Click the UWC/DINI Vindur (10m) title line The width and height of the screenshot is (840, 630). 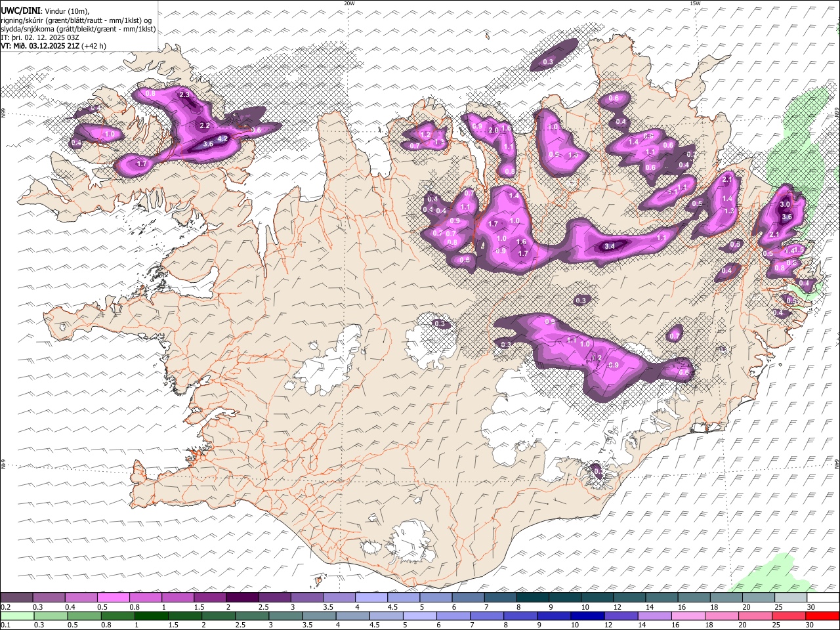click(45, 11)
